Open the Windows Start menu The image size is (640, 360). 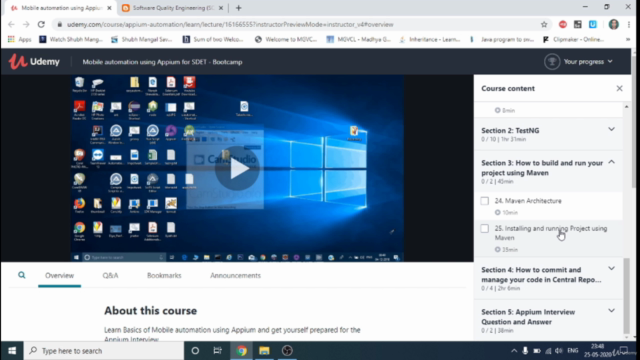12,351
